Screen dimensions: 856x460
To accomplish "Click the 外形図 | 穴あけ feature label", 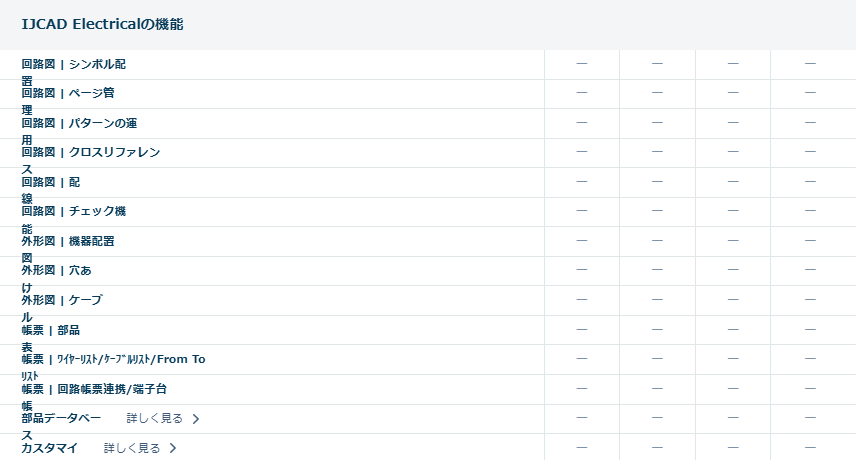I will pyautogui.click(x=56, y=270).
